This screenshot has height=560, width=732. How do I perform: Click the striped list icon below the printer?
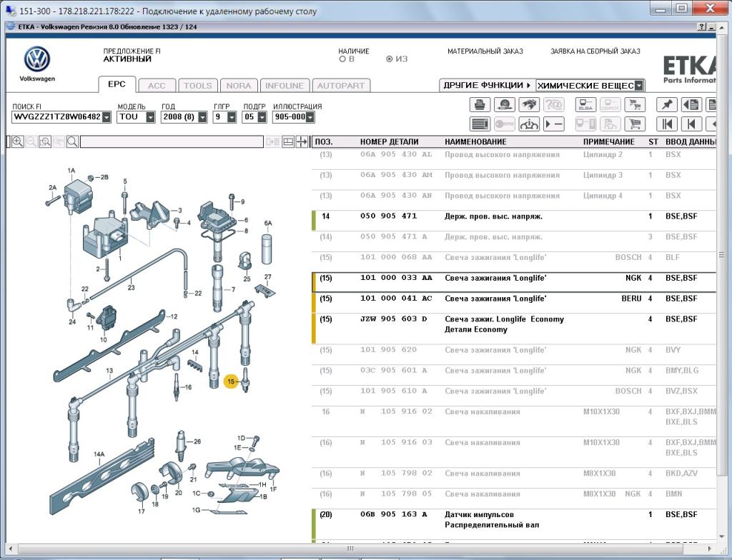point(480,124)
